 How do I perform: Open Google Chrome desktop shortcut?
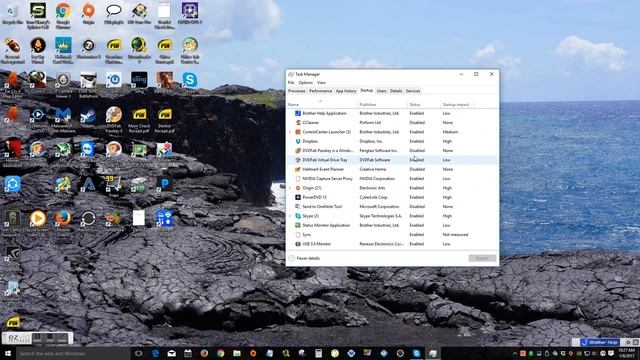[63, 16]
